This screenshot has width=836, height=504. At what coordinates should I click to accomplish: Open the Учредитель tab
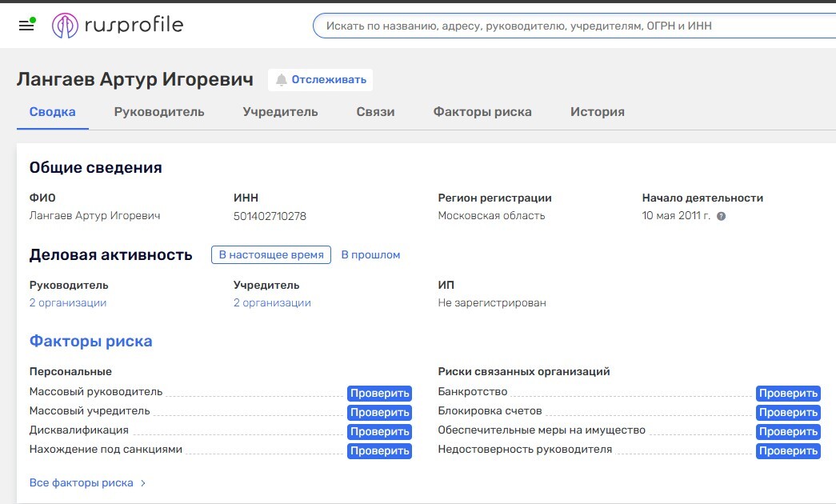point(280,112)
